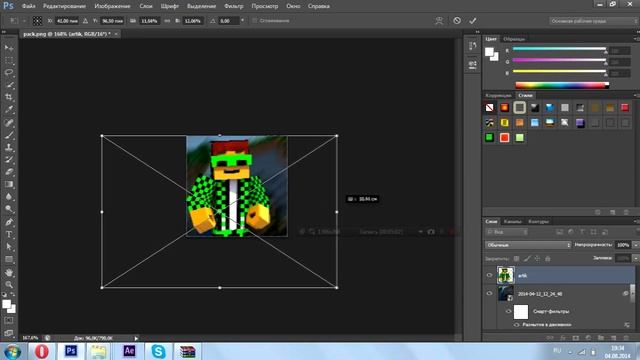Select the Rectangular Marquee tool
Screen dimensions: 640x360
9,60
